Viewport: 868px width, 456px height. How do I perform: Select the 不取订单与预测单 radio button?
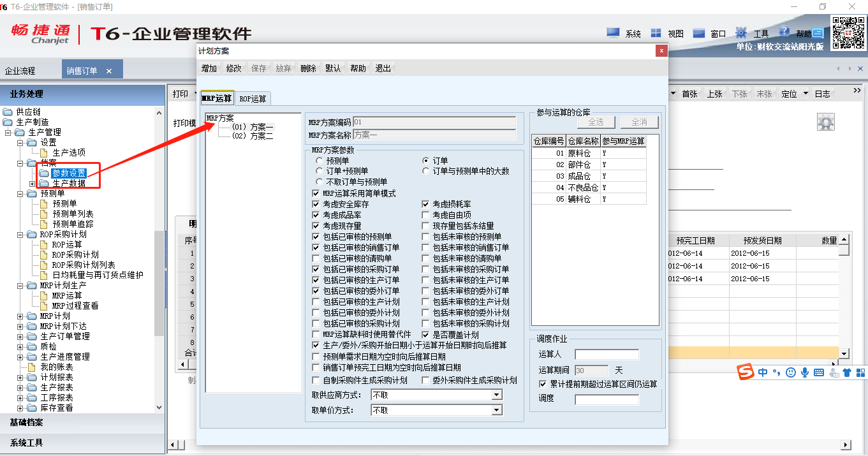(x=320, y=181)
